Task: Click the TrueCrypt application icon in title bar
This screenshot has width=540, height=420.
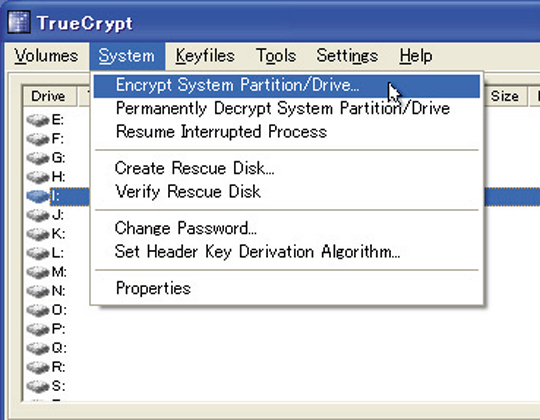Action: click(x=19, y=22)
